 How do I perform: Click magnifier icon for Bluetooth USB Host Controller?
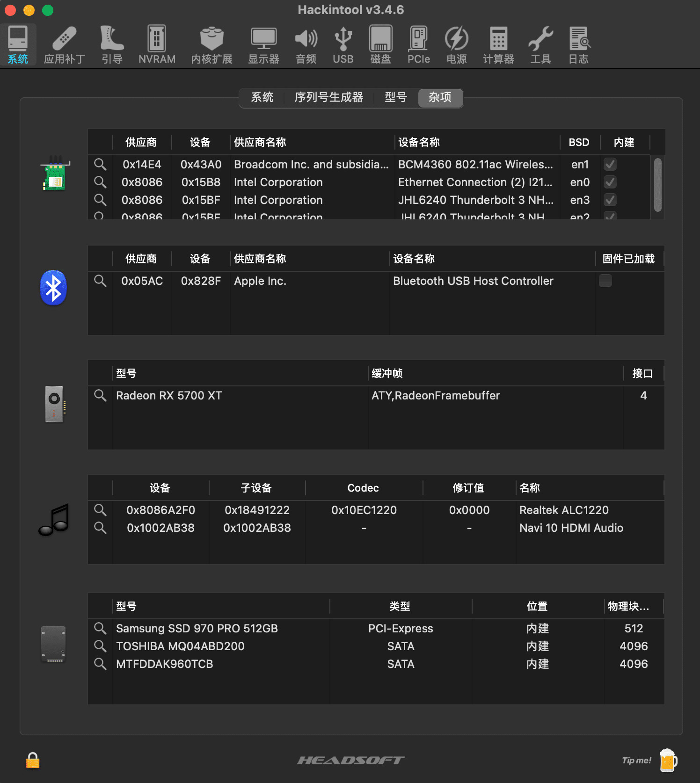coord(100,281)
